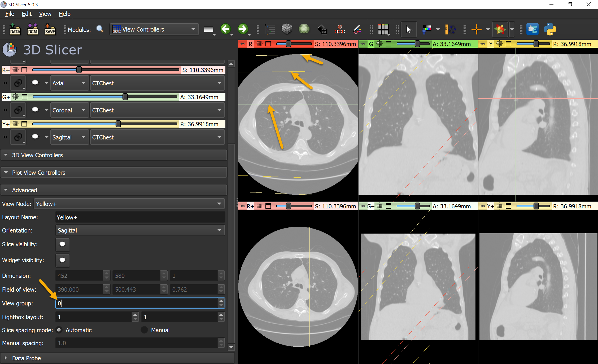Screen dimensions: 598x364
Task: Toggle link button in Sagittal row
Action: tap(18, 137)
